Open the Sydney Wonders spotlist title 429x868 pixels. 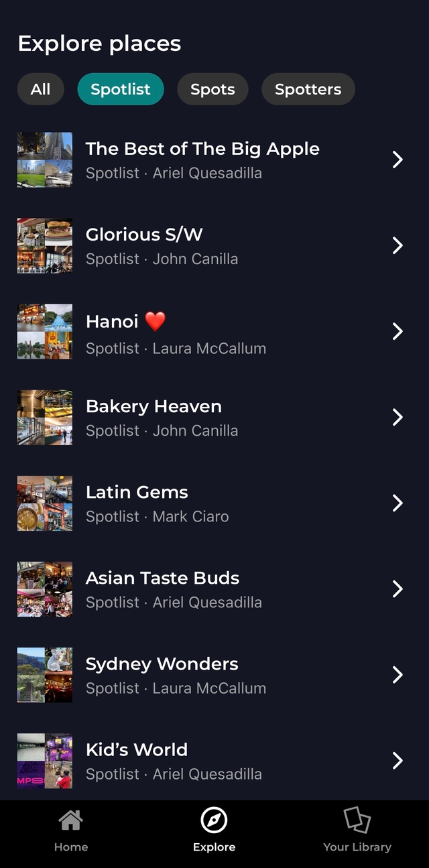(162, 664)
